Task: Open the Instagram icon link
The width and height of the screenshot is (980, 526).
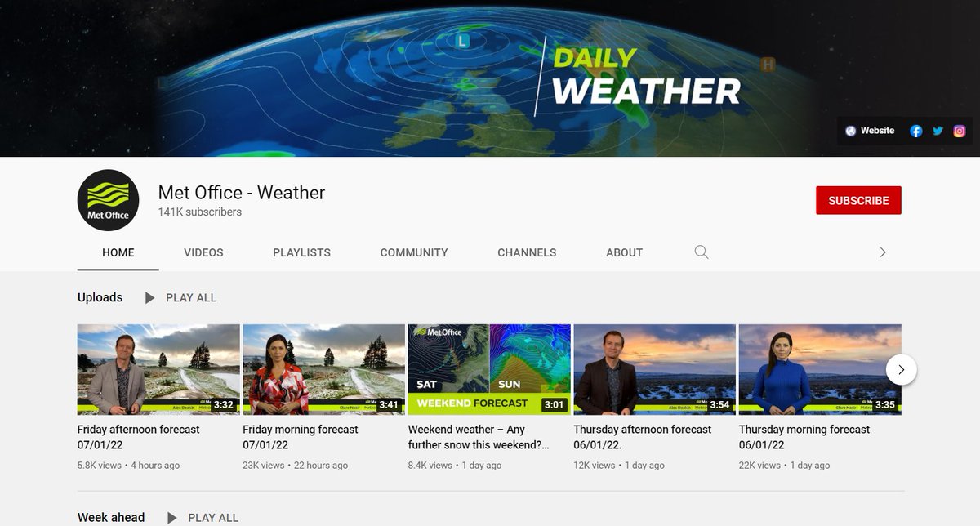Action: [959, 130]
